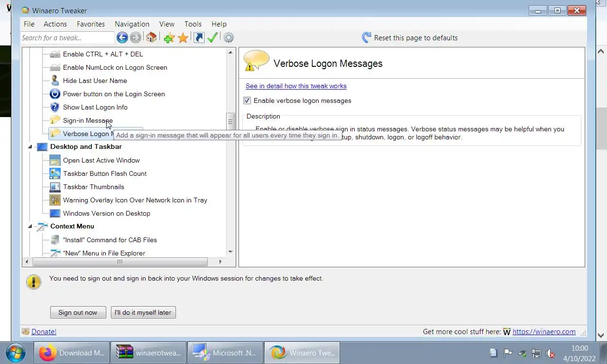
Task: Click the keyboard icon beside Enable CTRL + ALT + DEL
Action: pos(55,54)
